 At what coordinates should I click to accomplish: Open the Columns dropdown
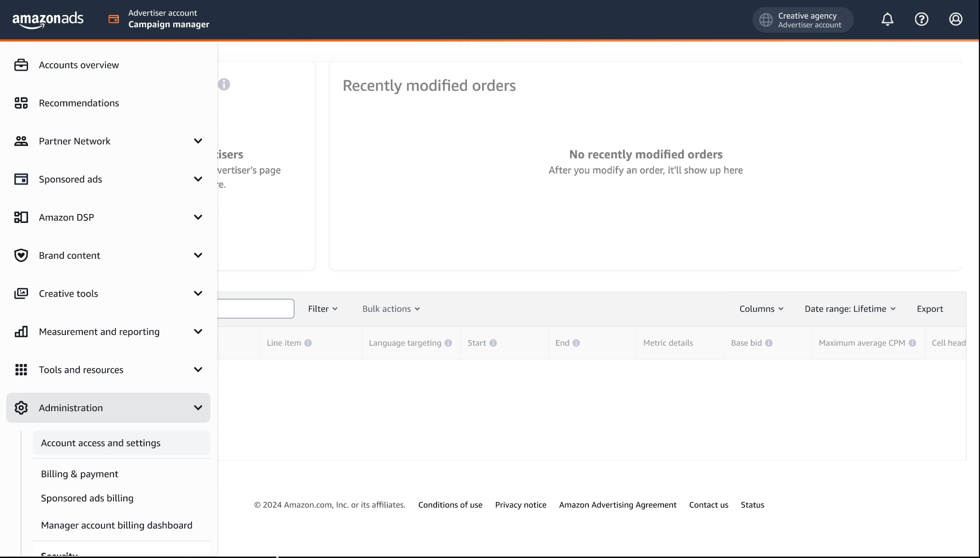coord(761,308)
